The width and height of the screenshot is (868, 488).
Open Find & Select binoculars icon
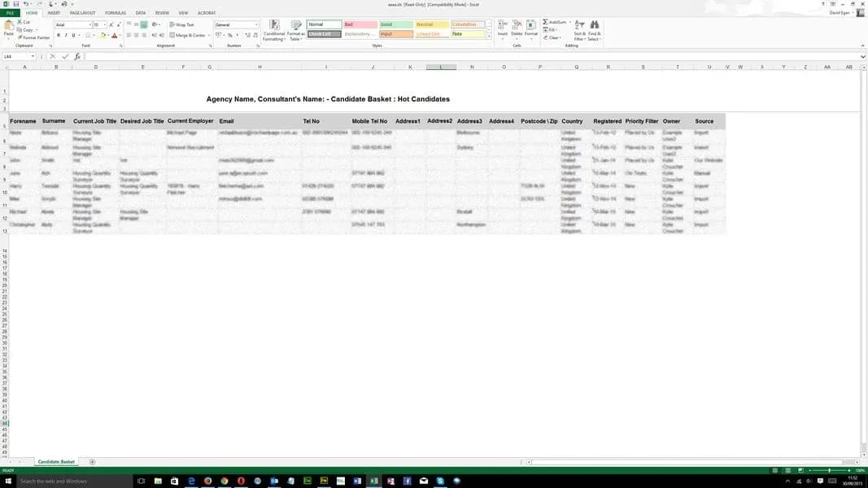pos(595,26)
